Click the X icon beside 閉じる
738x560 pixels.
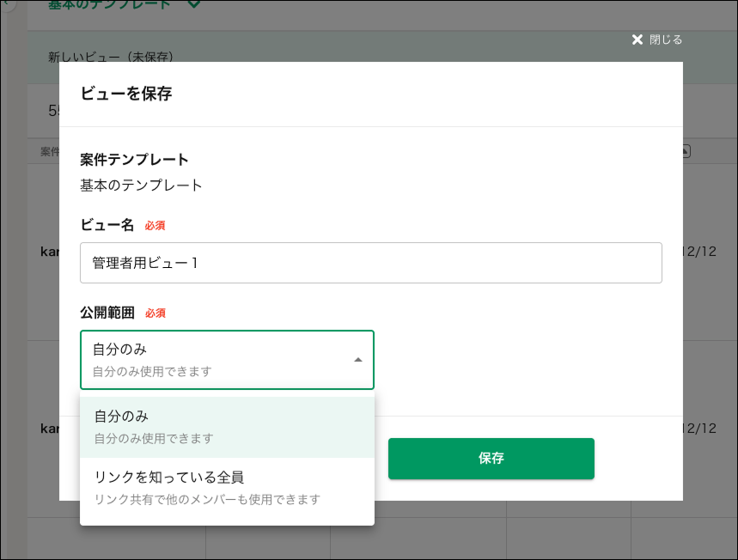(x=637, y=39)
